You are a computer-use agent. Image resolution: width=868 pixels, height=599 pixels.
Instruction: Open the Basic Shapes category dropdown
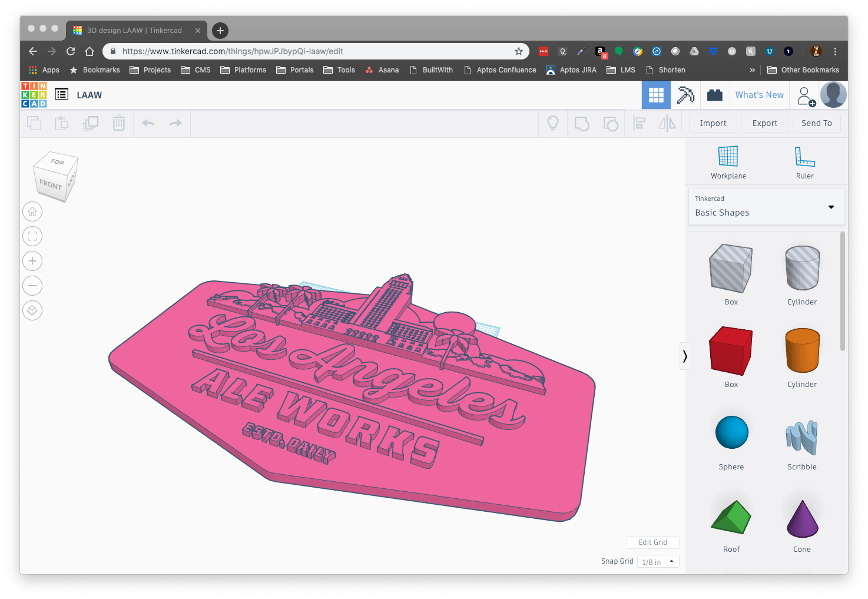coord(767,206)
